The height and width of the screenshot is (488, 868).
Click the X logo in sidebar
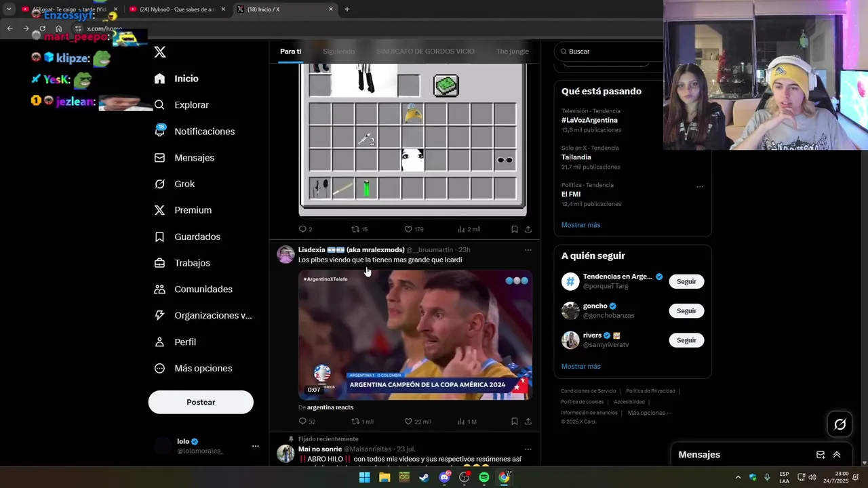[x=160, y=52]
